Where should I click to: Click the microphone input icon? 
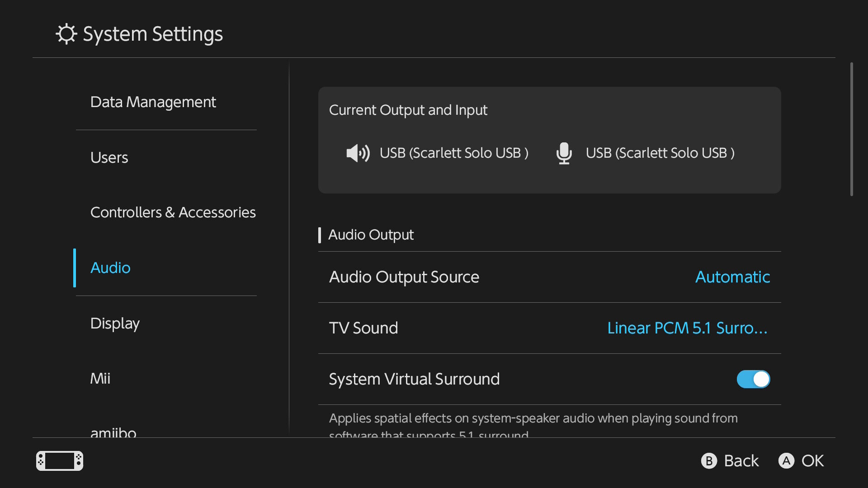(x=564, y=153)
